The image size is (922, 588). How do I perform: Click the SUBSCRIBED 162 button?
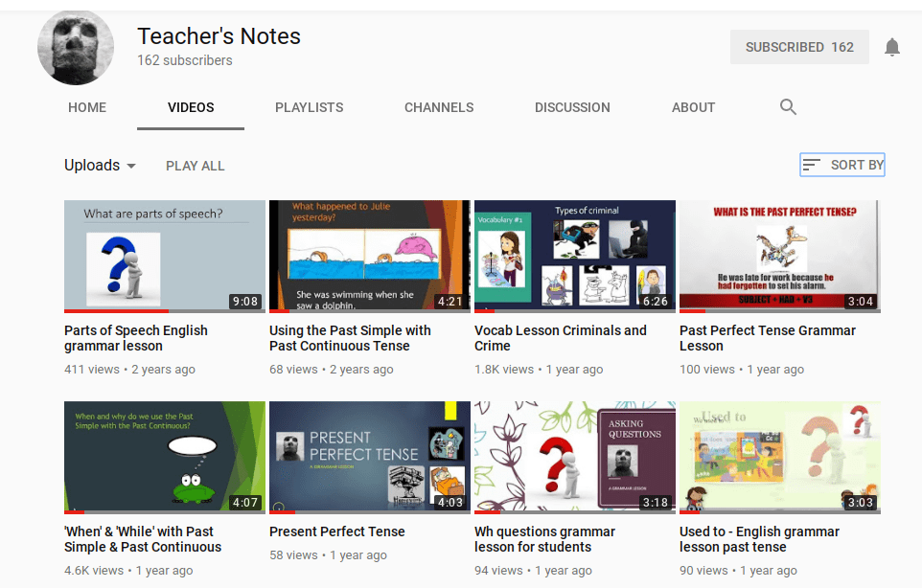pos(799,46)
